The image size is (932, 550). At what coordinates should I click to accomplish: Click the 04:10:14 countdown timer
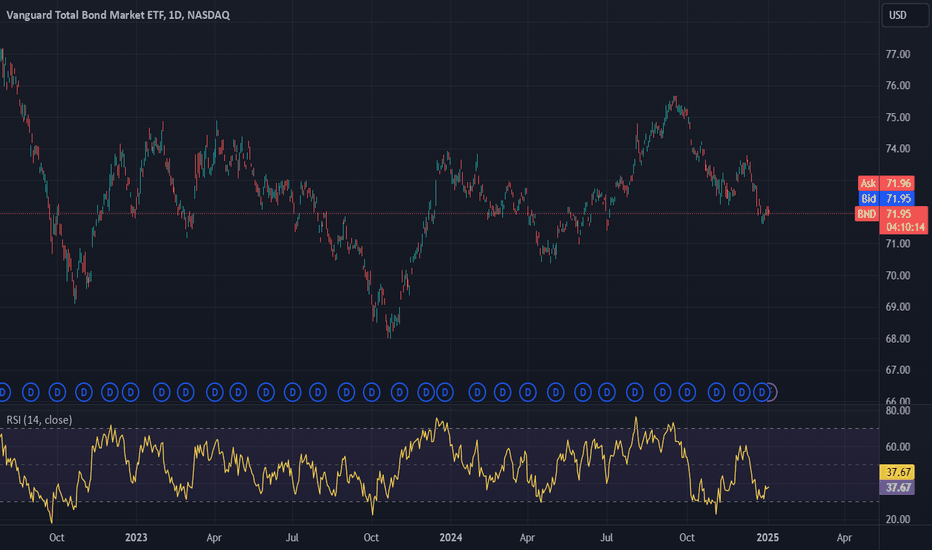tap(905, 227)
